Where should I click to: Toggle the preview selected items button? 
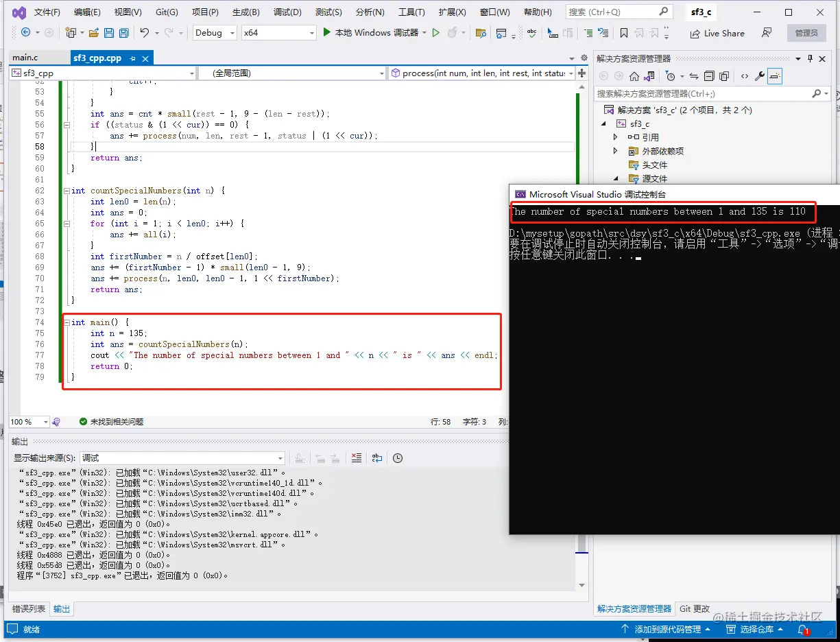tap(776, 76)
